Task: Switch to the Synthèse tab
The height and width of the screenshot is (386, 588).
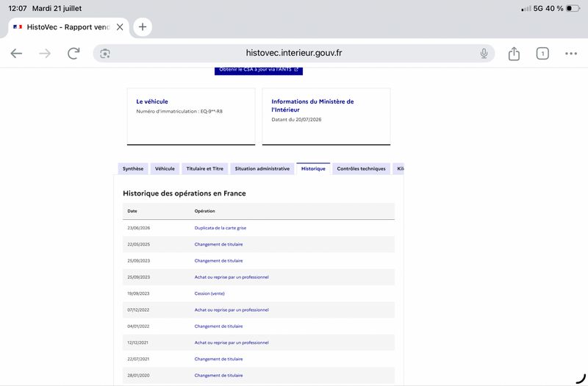Action: (133, 169)
